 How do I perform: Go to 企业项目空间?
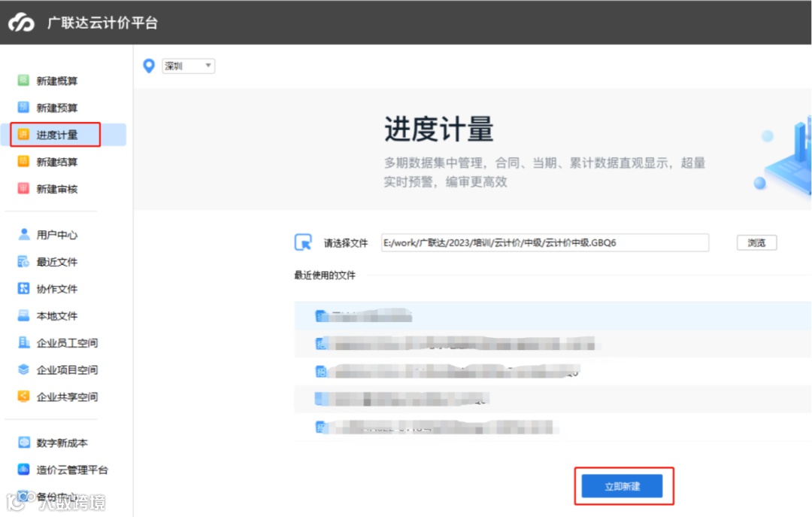[x=68, y=370]
